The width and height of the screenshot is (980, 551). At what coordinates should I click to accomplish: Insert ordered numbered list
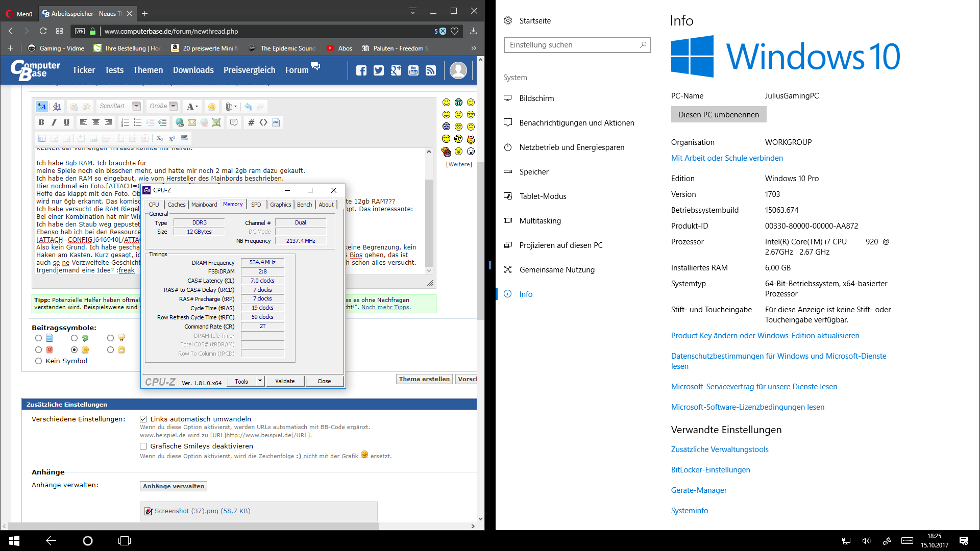coord(125,122)
